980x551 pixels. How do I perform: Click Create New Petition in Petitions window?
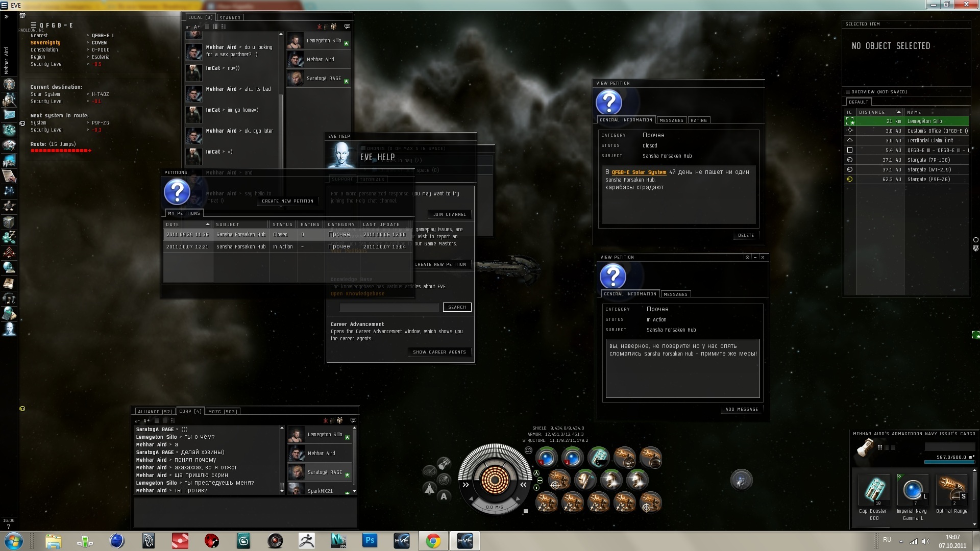[287, 201]
